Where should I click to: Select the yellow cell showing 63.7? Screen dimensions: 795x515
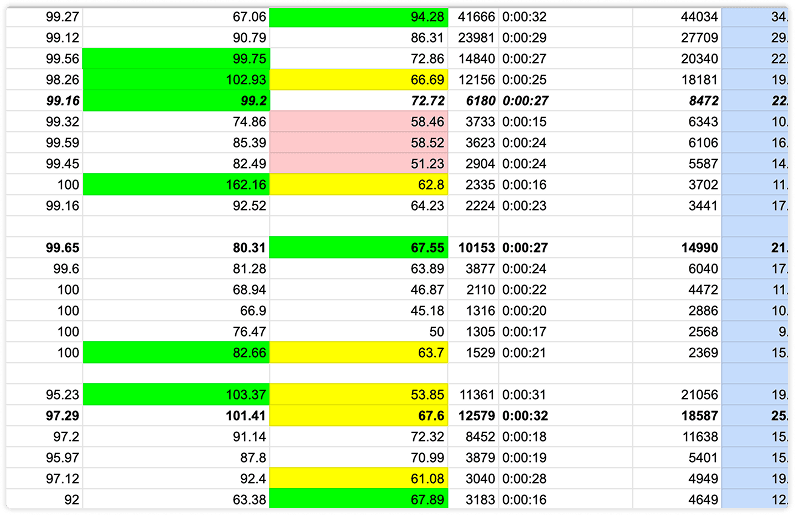click(358, 352)
